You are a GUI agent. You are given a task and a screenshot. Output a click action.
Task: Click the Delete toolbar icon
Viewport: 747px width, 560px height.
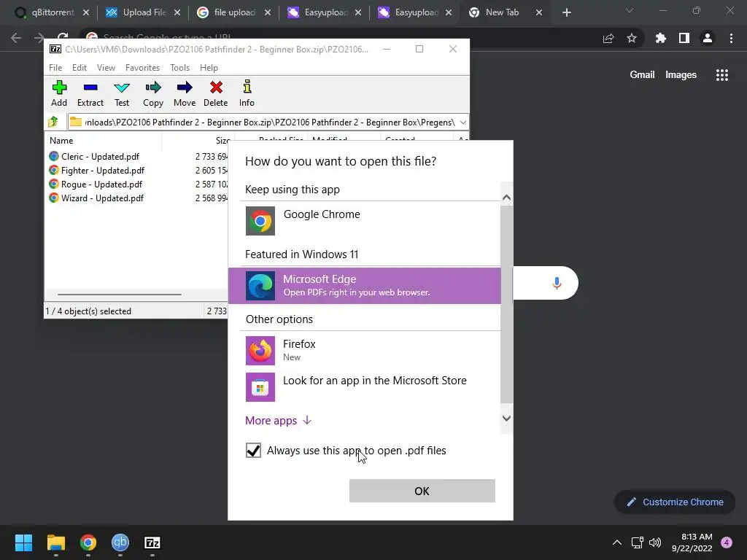pos(216,93)
